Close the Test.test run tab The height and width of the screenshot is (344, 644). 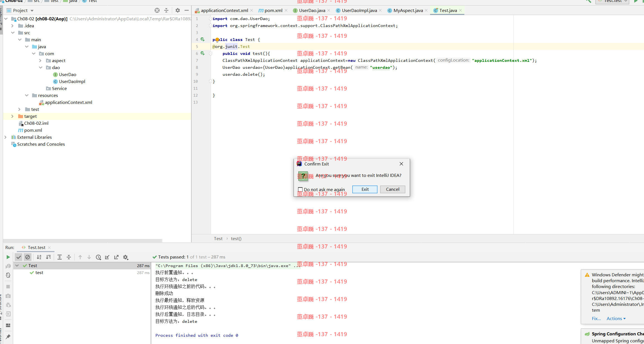49,247
